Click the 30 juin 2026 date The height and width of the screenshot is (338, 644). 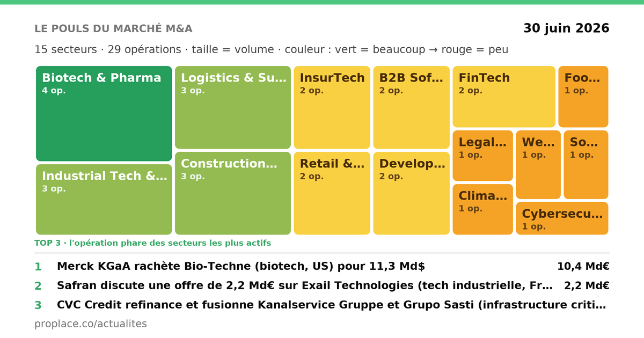click(x=566, y=28)
